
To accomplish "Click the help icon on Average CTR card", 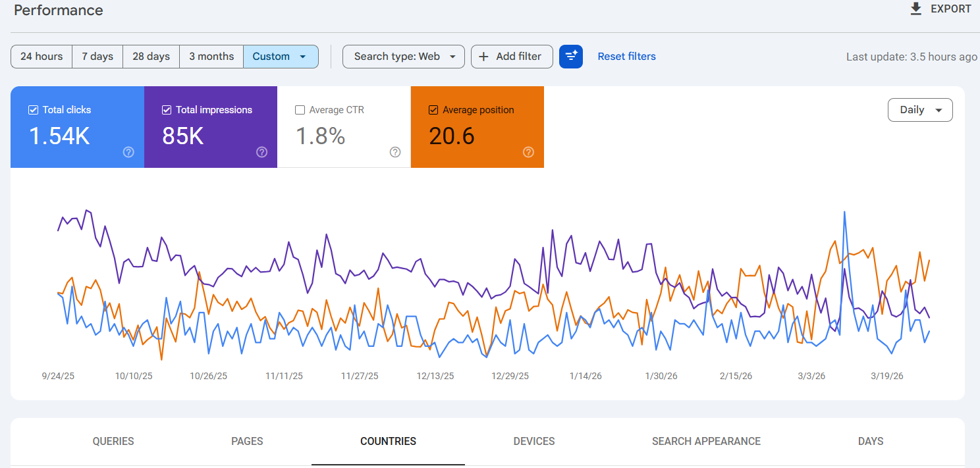I will (395, 152).
